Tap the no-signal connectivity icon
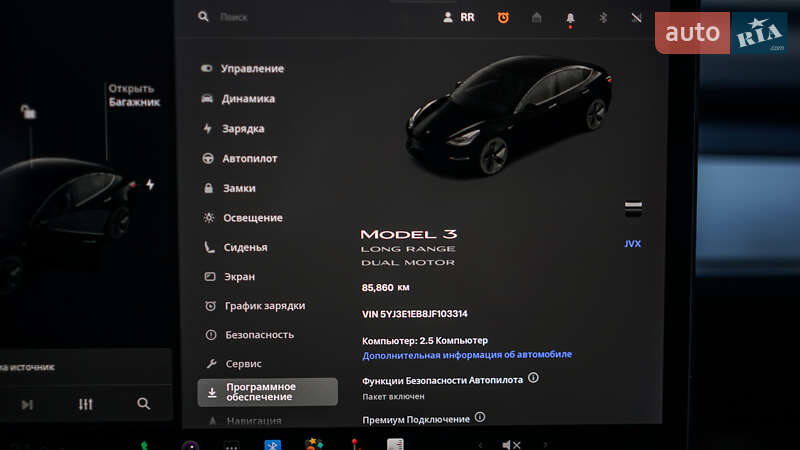The image size is (800, 450). (x=636, y=18)
